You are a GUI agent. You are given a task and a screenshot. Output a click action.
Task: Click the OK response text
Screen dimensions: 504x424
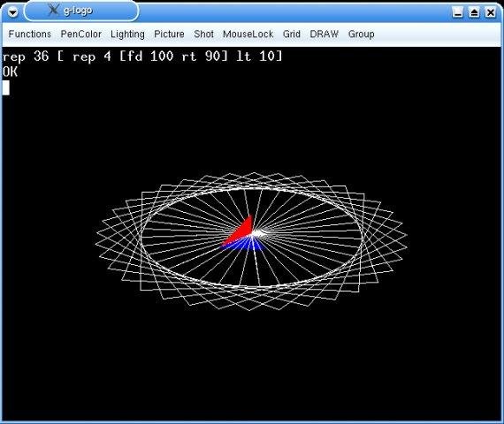point(10,72)
